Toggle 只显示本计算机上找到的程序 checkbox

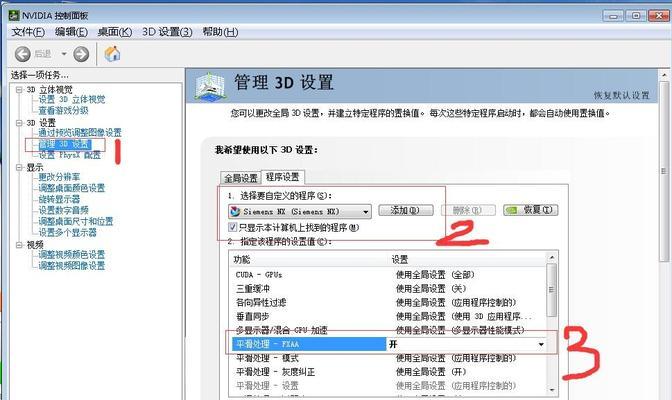(x=233, y=227)
